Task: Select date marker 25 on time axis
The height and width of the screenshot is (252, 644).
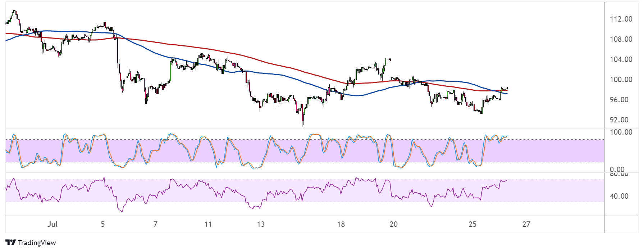Action: click(472, 224)
